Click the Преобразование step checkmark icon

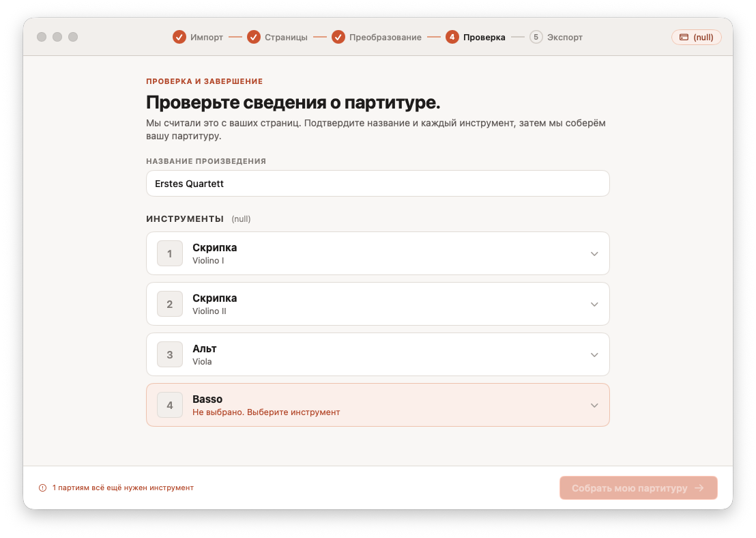coord(338,37)
